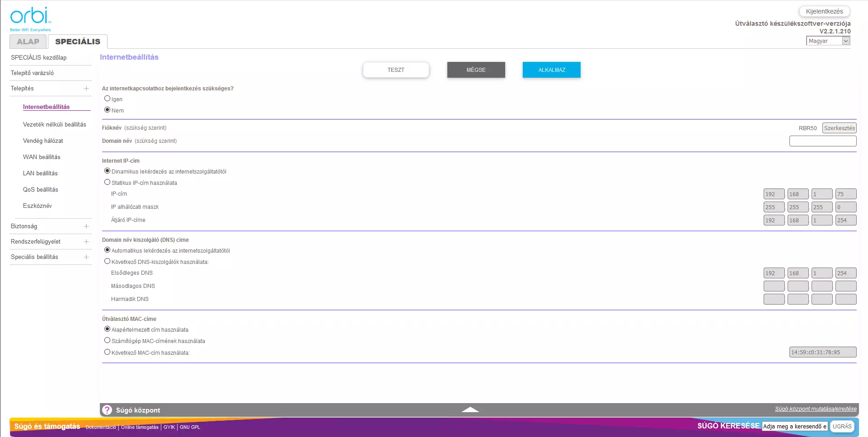Expand Rendszerfelügyelet with the plus icon
Image resolution: width=868 pixels, height=437 pixels.
pos(86,242)
